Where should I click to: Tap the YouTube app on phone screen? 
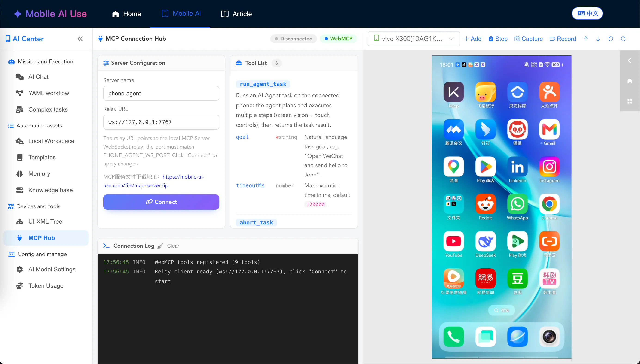[x=453, y=244]
